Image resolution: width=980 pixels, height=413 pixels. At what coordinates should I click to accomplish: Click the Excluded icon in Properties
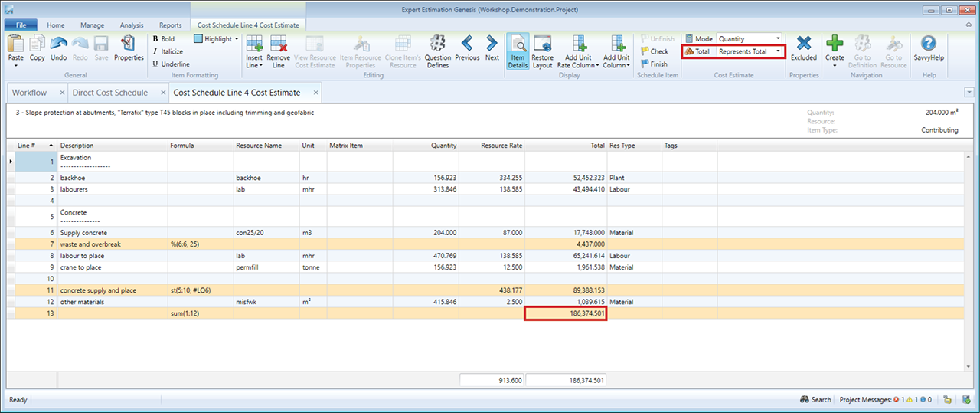click(804, 44)
